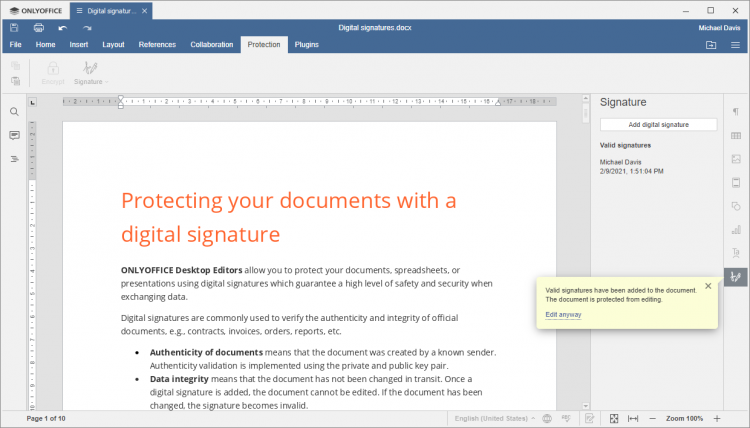The width and height of the screenshot is (750, 428).
Task: Switch to the Collaboration tab
Action: pyautogui.click(x=211, y=44)
